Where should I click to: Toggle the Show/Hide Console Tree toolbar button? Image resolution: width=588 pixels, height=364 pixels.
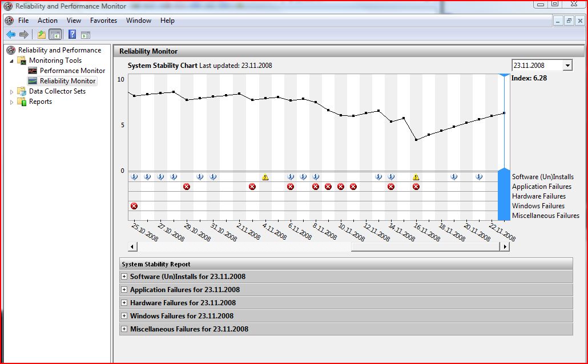[55, 35]
